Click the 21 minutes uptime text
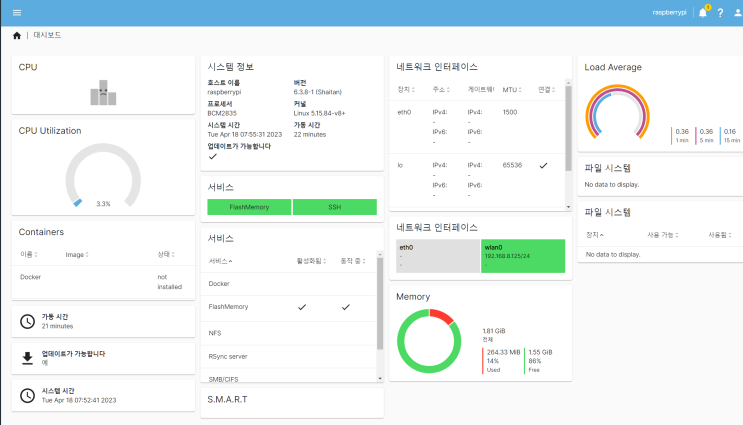The image size is (743, 425). click(57, 326)
